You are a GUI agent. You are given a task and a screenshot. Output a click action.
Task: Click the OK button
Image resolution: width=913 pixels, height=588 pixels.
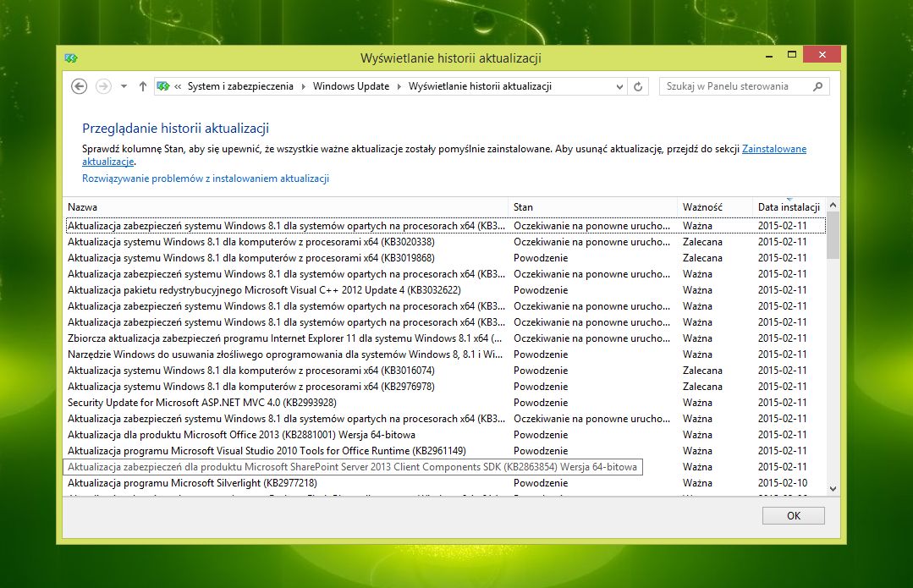tap(793, 516)
